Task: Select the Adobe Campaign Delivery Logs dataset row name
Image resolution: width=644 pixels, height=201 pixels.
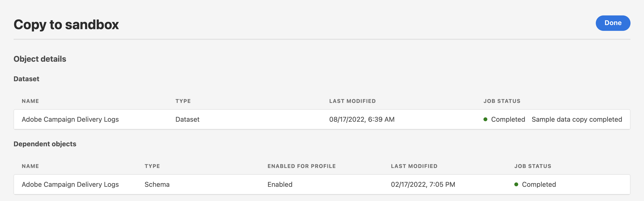Action: (x=70, y=119)
